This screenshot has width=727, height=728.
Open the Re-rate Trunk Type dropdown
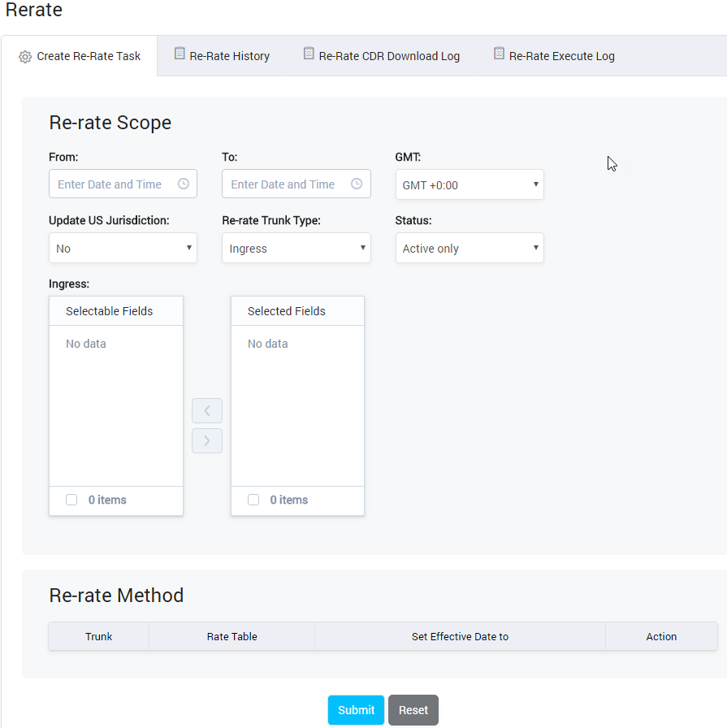click(296, 248)
